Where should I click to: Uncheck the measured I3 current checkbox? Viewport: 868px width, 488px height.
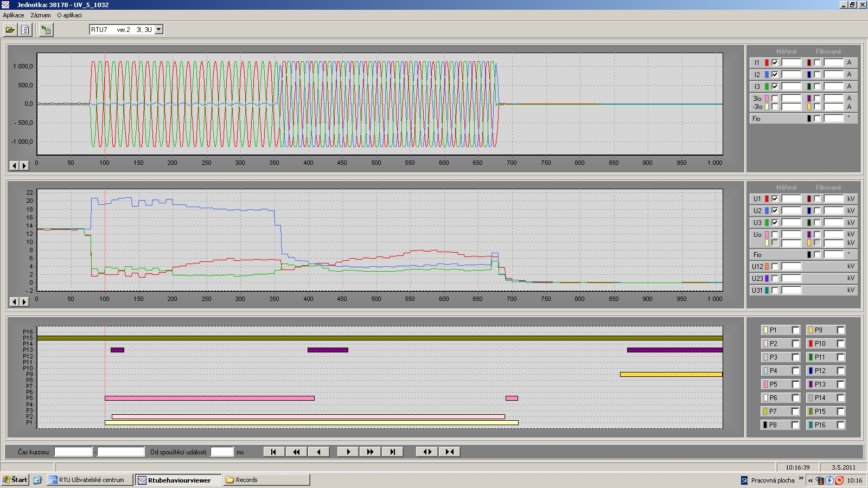pyautogui.click(x=775, y=87)
